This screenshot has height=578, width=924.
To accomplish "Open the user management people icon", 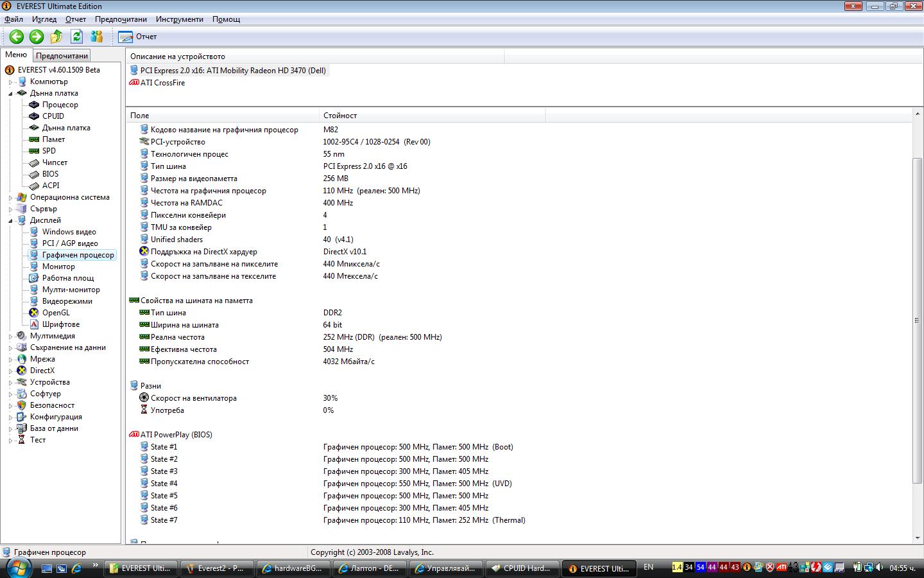I will (97, 37).
